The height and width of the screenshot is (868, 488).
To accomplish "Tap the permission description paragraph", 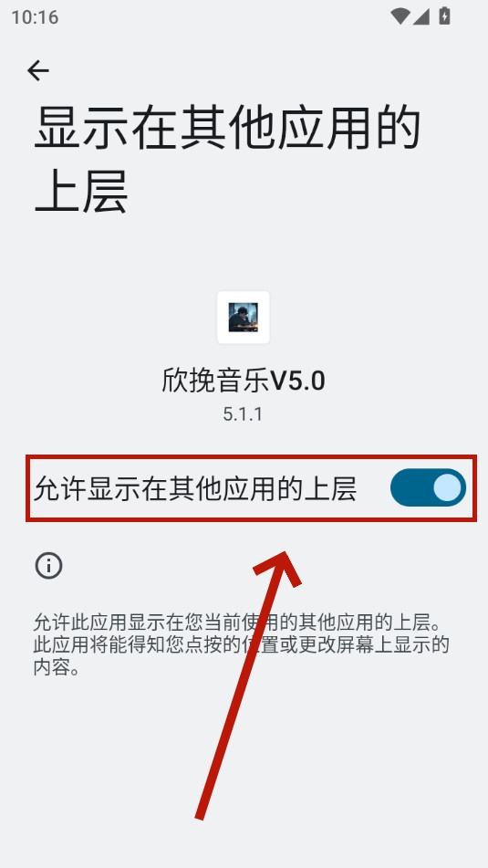I will 241,644.
